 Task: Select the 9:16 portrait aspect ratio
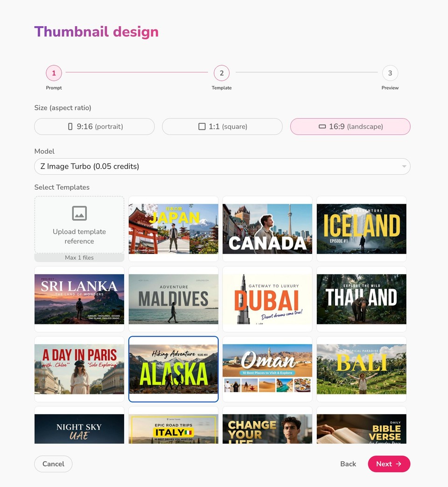pos(94,126)
